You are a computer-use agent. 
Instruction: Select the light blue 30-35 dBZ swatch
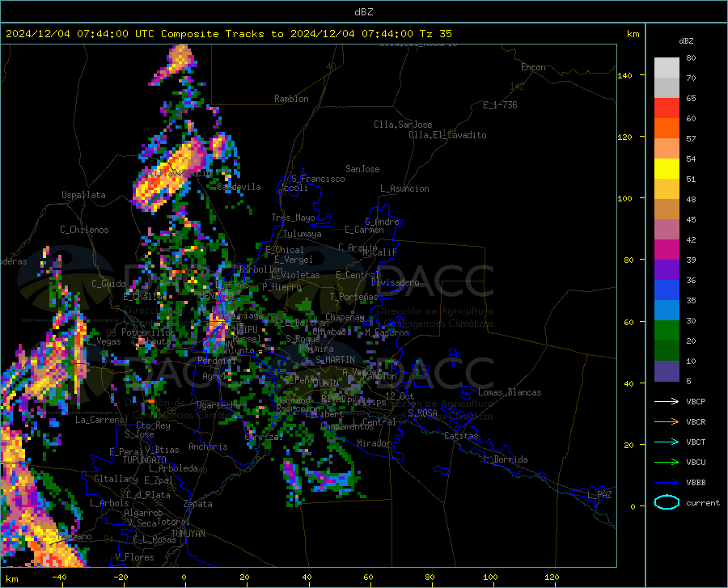667,311
